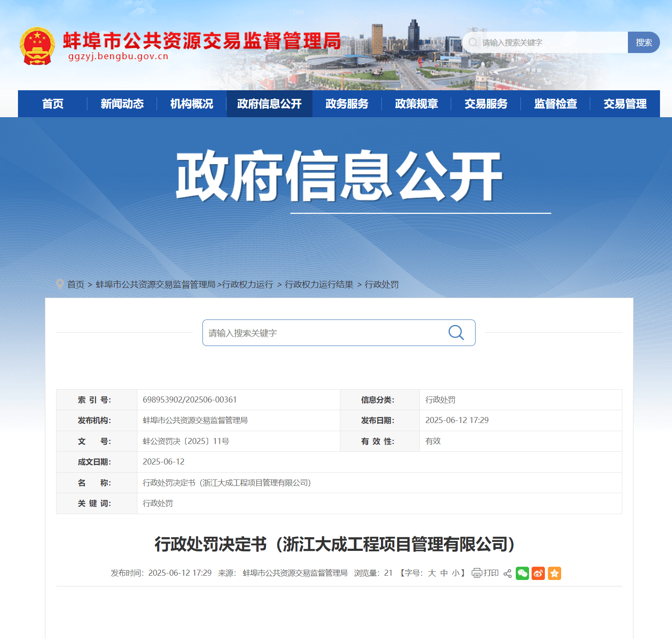Screen dimensions: 672x639
Task: Go to 交易服务 in navigation bar
Action: [486, 104]
